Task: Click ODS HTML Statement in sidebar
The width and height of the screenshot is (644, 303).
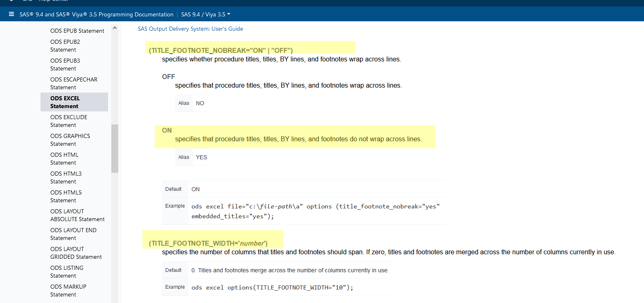Action: [64, 158]
